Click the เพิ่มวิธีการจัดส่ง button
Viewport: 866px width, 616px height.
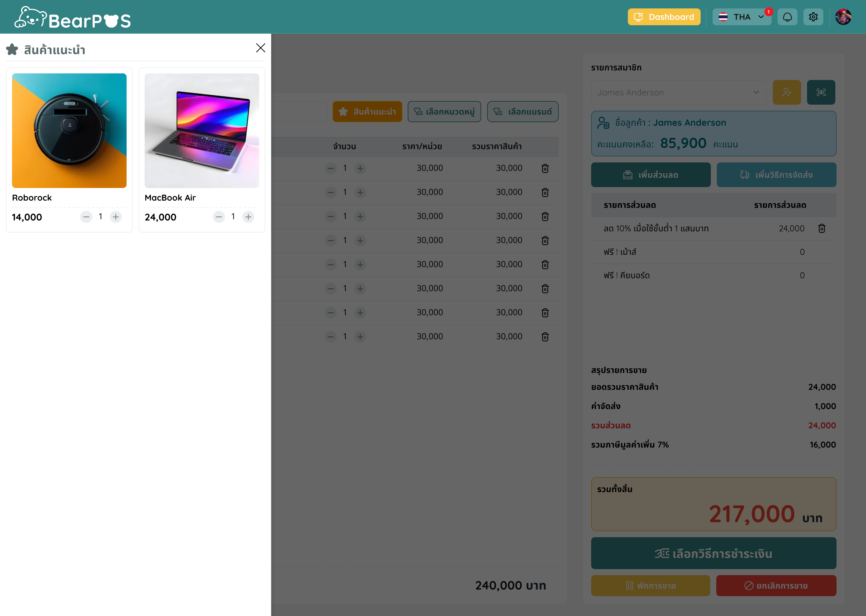tap(776, 175)
